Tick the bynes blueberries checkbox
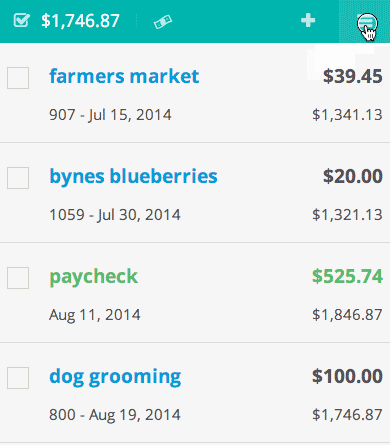Image resolution: width=390 pixels, height=445 pixels. [x=18, y=178]
